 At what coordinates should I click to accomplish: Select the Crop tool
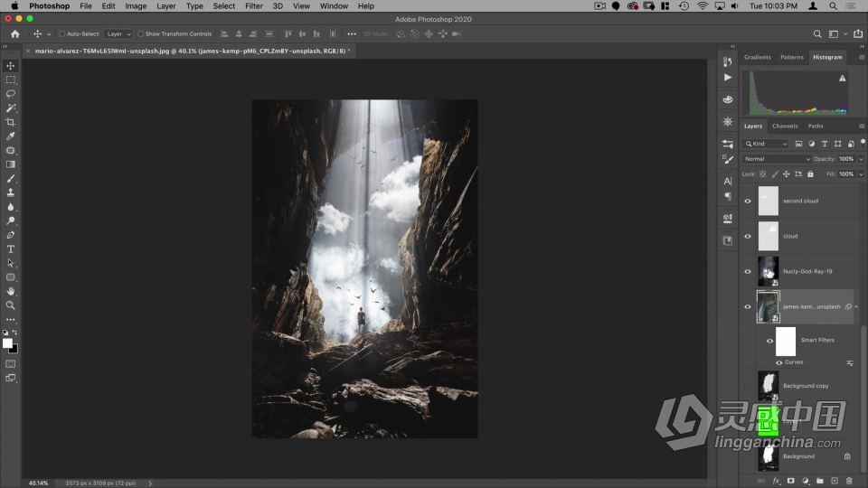point(11,122)
